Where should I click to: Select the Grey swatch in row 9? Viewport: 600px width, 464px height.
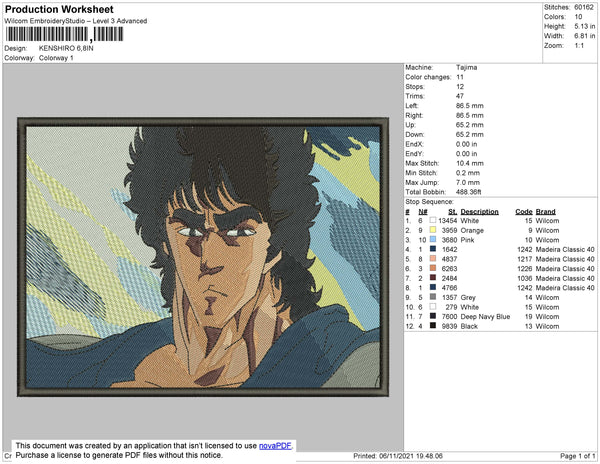[433, 297]
